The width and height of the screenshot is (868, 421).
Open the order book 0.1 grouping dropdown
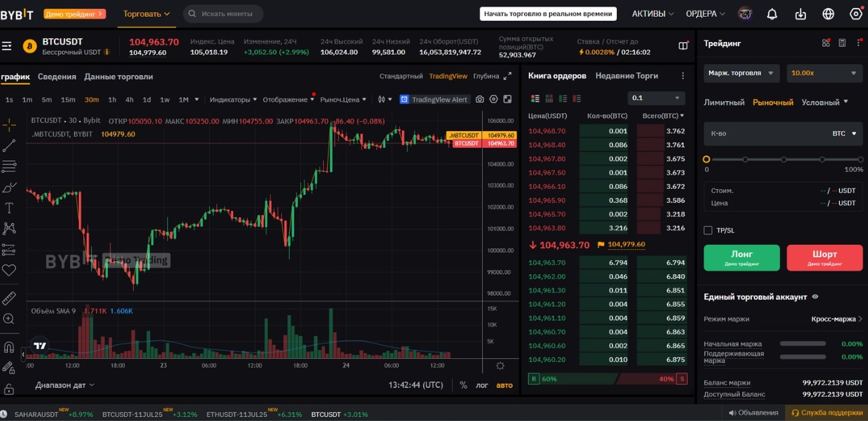[x=656, y=98]
